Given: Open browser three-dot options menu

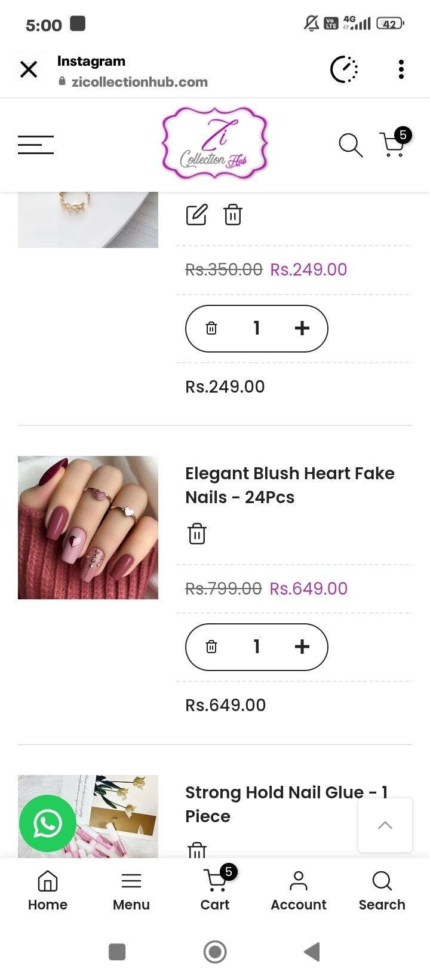Looking at the screenshot, I should [401, 69].
